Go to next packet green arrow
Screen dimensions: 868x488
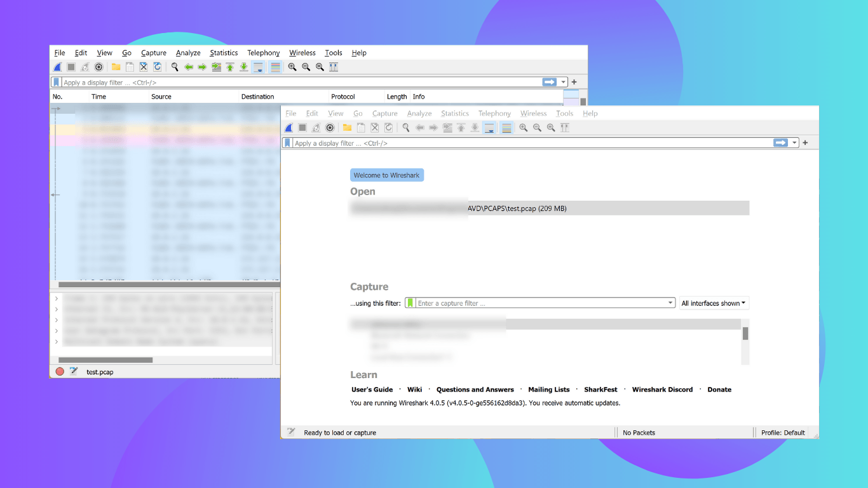coord(202,67)
